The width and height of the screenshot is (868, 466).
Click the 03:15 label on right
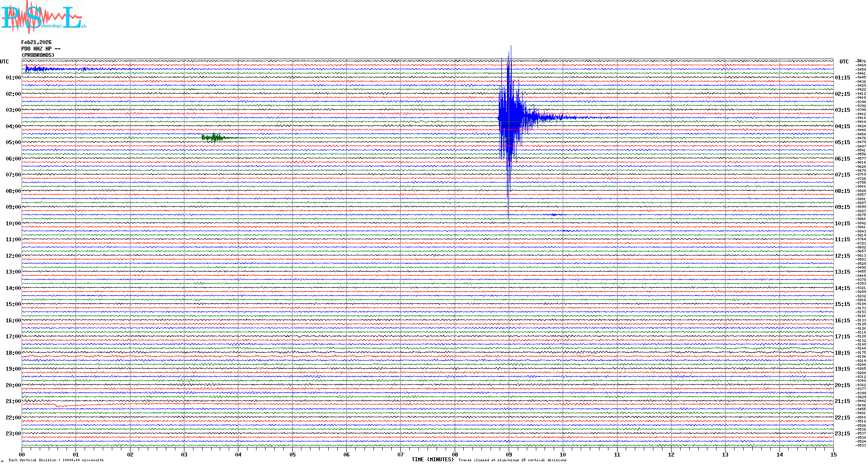842,110
